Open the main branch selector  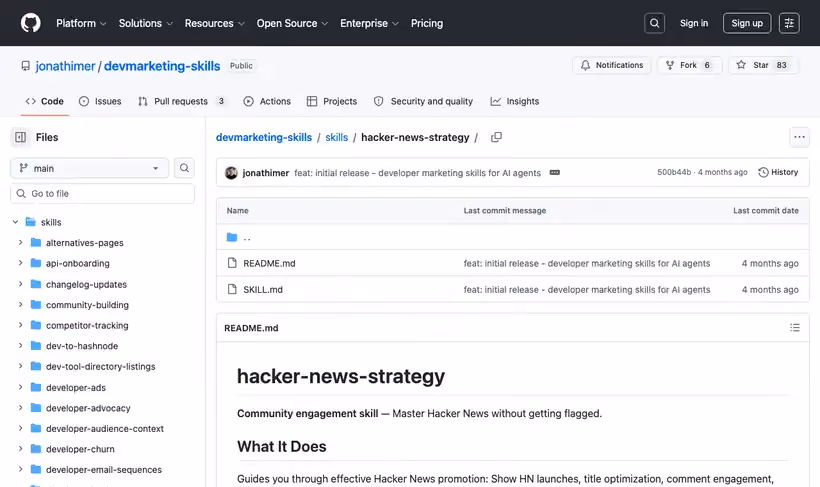(x=89, y=168)
